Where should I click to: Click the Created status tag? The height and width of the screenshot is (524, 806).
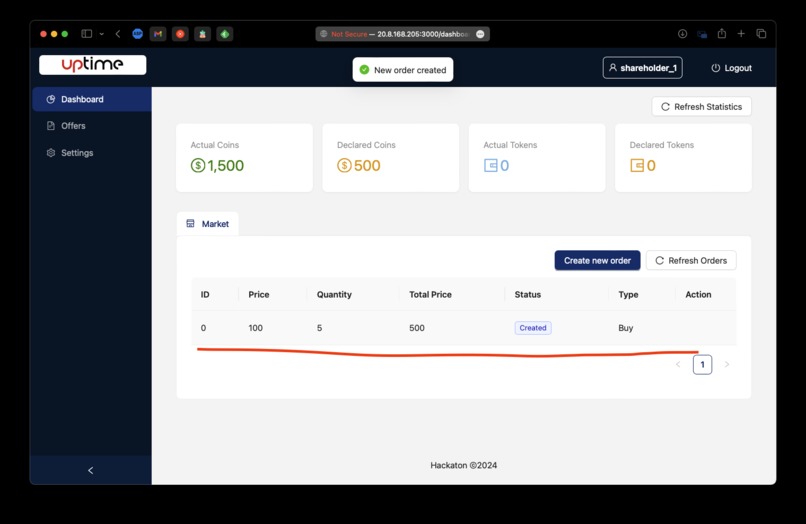(533, 328)
